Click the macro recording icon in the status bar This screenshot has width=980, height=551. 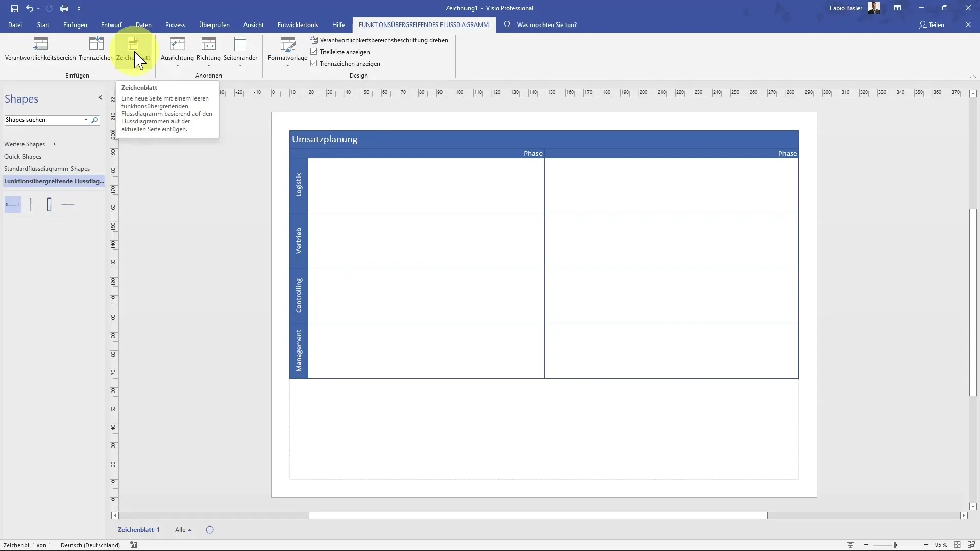(x=134, y=545)
